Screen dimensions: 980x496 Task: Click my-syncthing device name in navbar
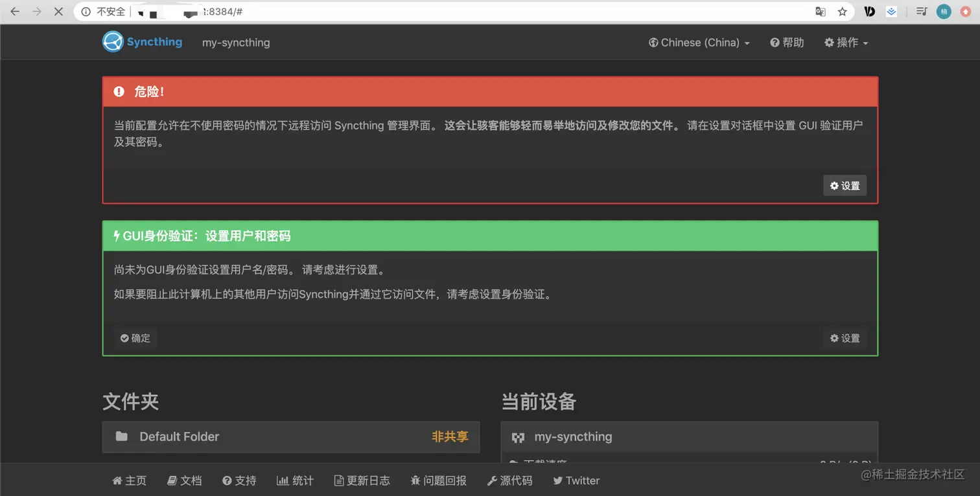pyautogui.click(x=236, y=43)
